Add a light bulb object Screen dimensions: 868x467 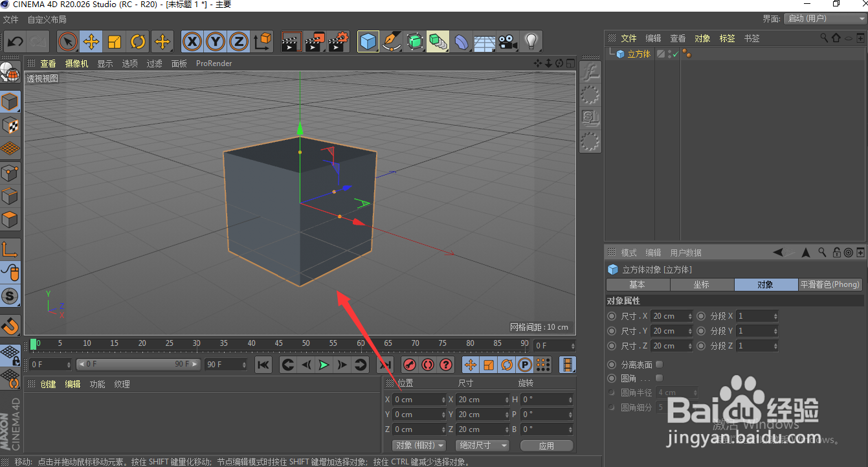click(x=531, y=42)
